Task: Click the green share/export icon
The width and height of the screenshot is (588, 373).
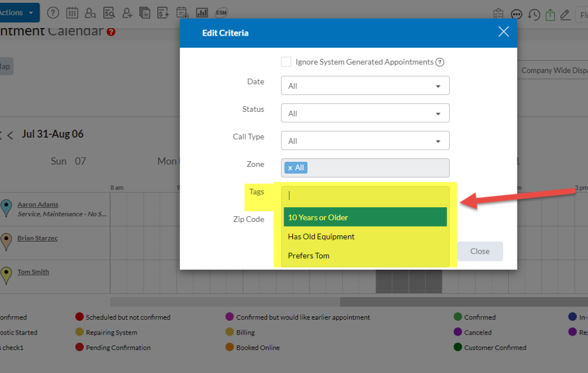Action: coord(550,15)
